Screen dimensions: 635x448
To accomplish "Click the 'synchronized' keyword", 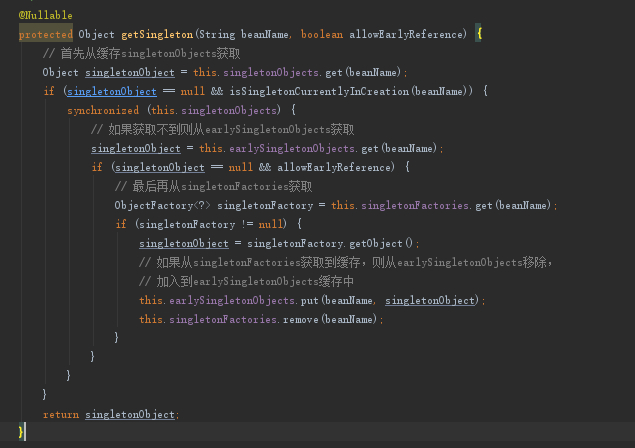I will point(103,110).
